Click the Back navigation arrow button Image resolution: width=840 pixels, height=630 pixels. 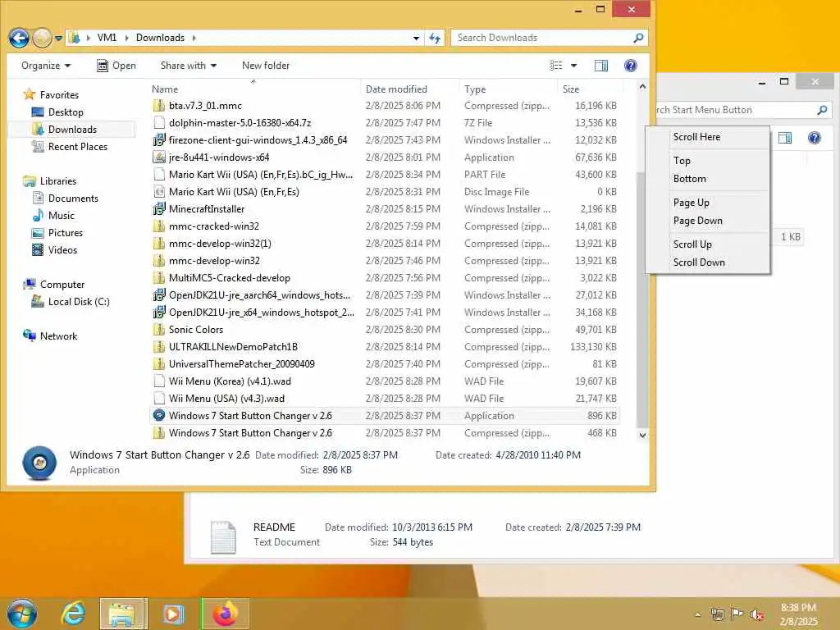[x=20, y=38]
